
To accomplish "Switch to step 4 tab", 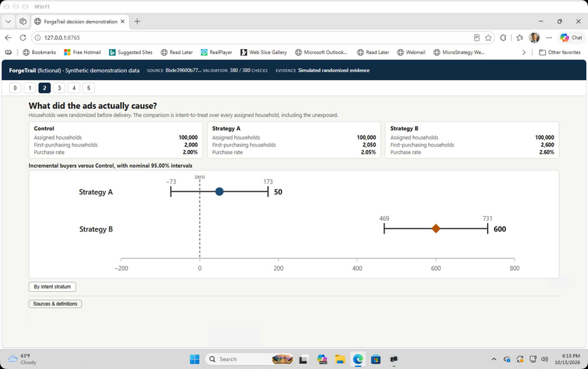I will click(74, 88).
